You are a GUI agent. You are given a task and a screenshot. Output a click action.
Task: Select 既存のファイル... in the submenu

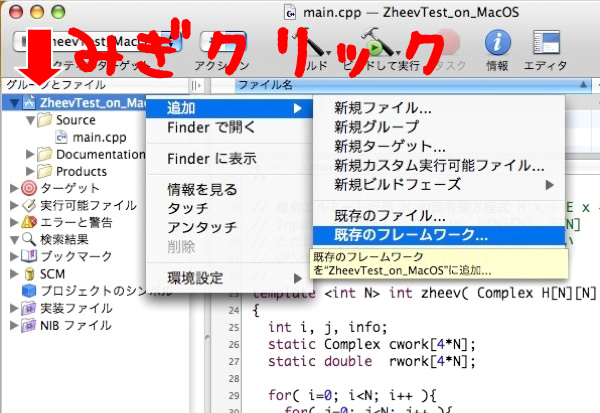point(439,216)
